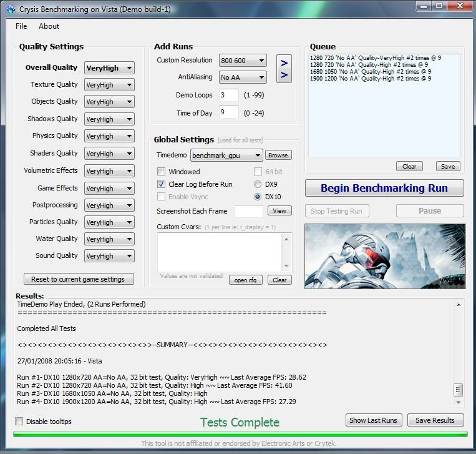The width and height of the screenshot is (476, 454).
Task: Toggle the Disable tooltips checkbox
Action: pos(19,422)
